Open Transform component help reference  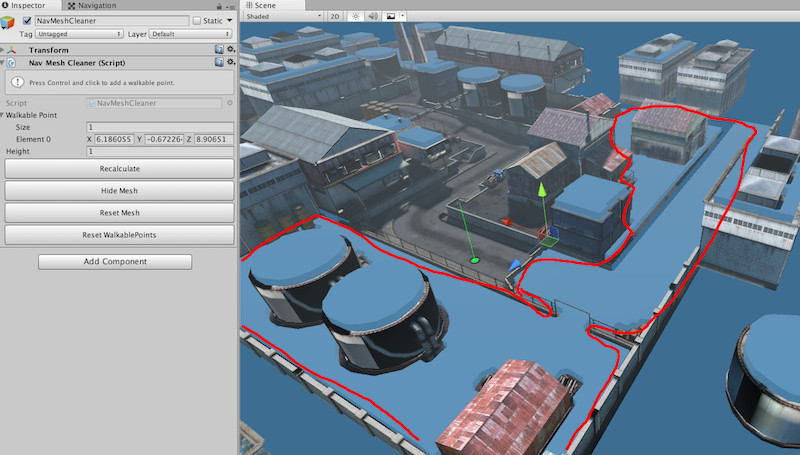point(219,49)
